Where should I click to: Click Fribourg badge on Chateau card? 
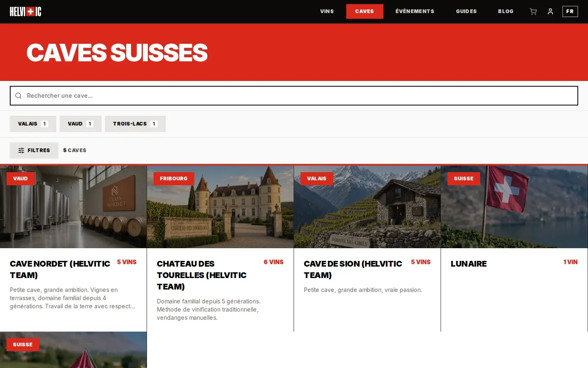point(174,179)
